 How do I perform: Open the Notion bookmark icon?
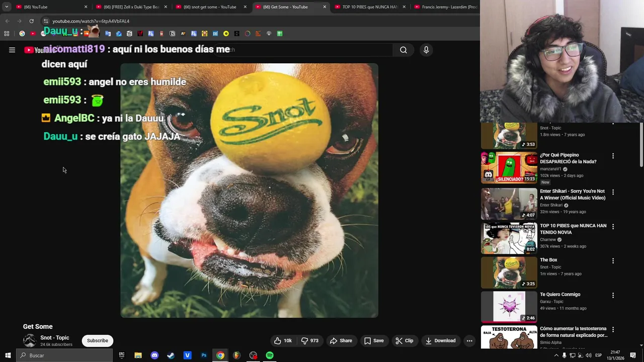(x=172, y=34)
